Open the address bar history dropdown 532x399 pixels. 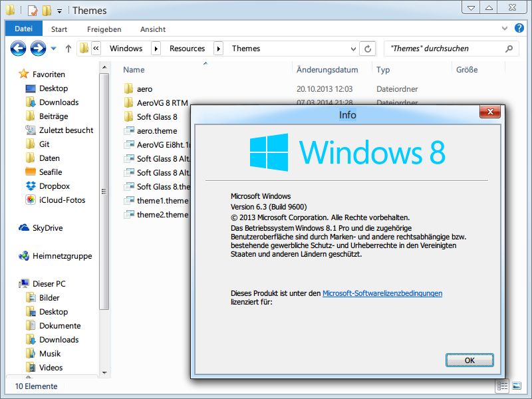[x=353, y=49]
